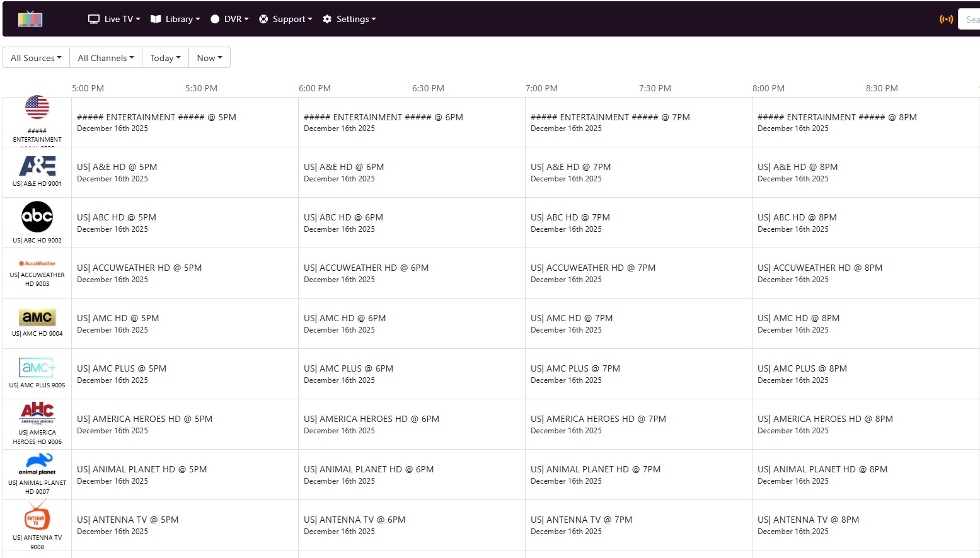Expand the All Sources dropdown
This screenshot has height=558, width=980.
36,58
